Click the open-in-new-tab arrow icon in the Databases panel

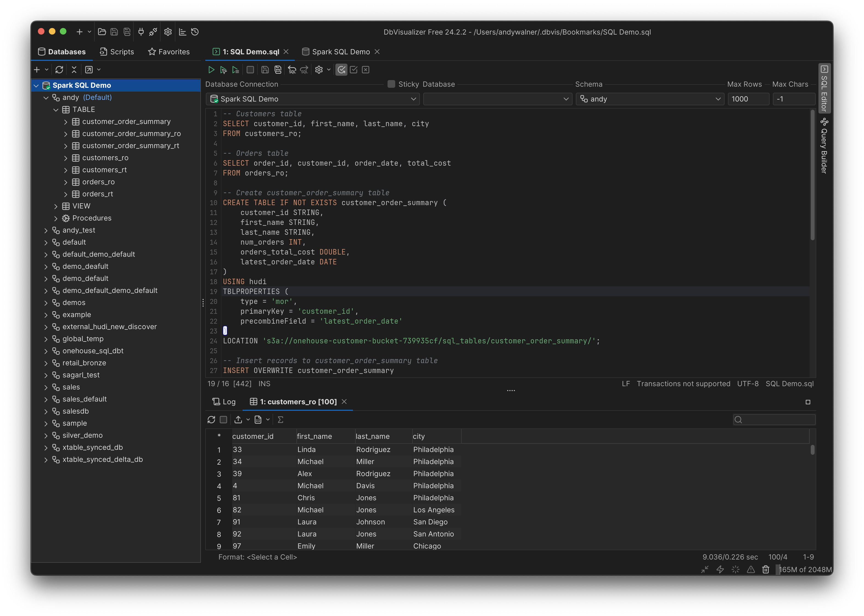pyautogui.click(x=89, y=70)
